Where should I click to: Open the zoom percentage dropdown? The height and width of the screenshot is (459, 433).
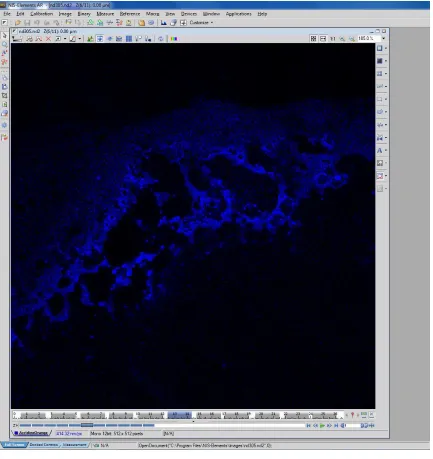[x=383, y=38]
